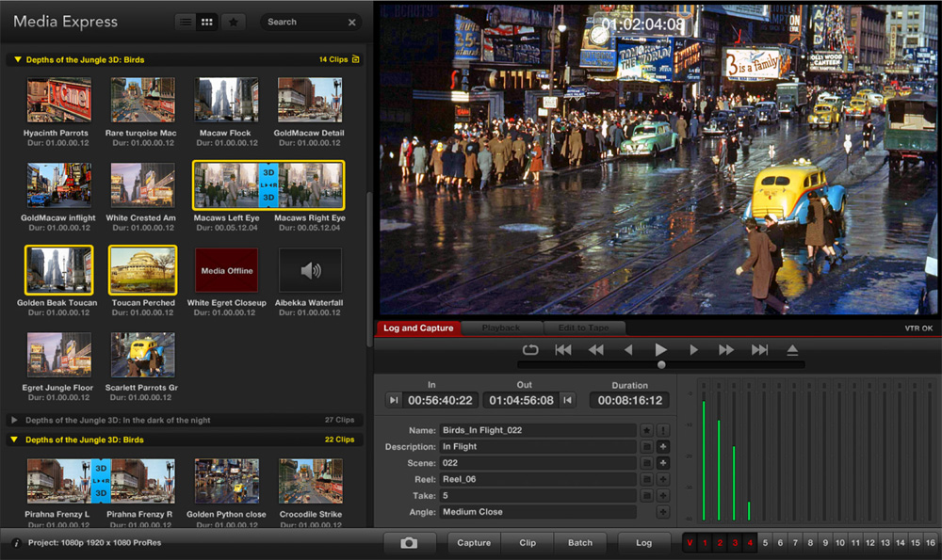Collapse the Birds bin with 22 Clips

(x=14, y=440)
